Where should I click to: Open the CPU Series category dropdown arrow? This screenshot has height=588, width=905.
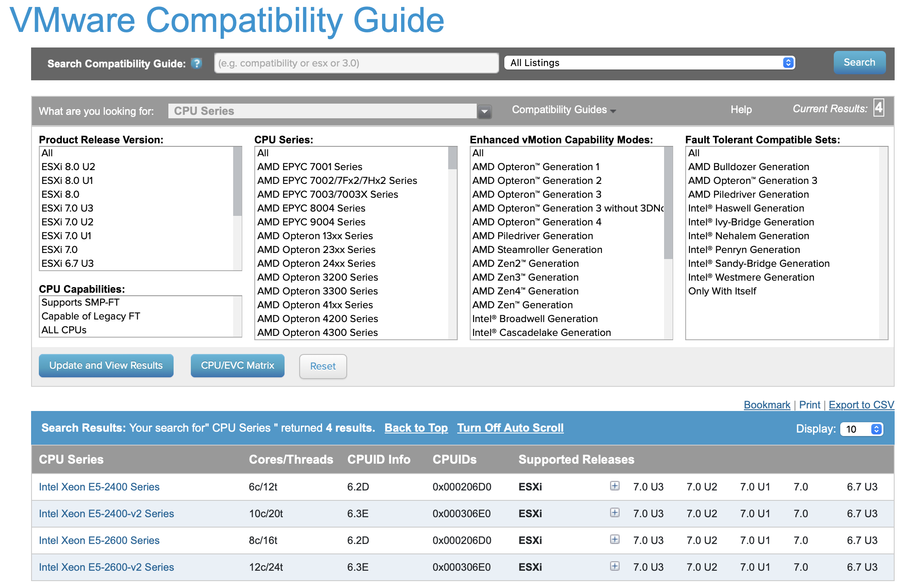tap(484, 111)
